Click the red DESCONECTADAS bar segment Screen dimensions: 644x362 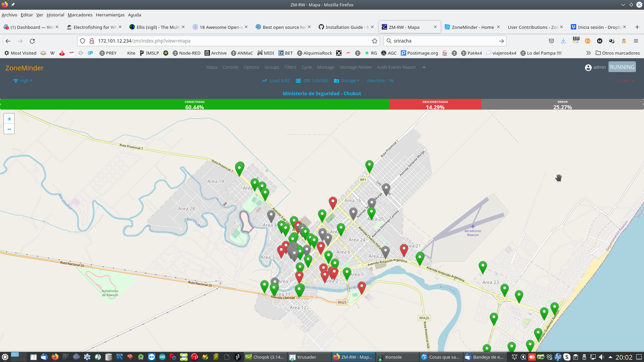(435, 104)
